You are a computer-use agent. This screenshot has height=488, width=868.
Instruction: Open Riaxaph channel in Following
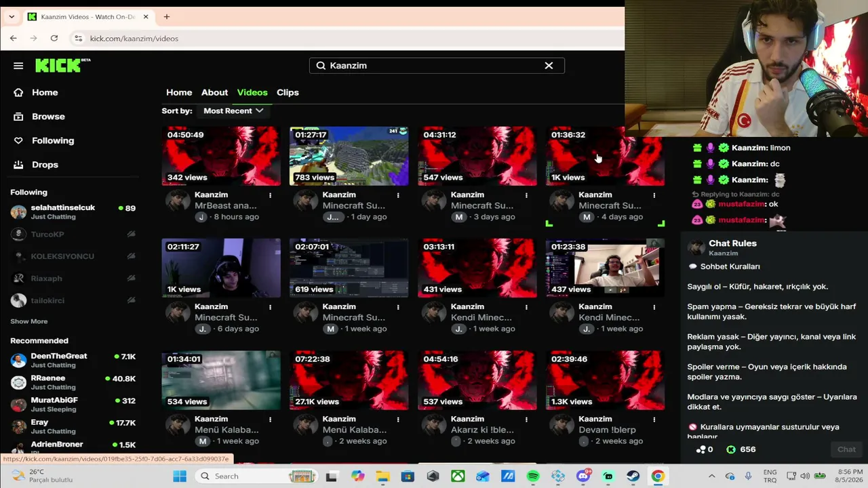(x=73, y=279)
